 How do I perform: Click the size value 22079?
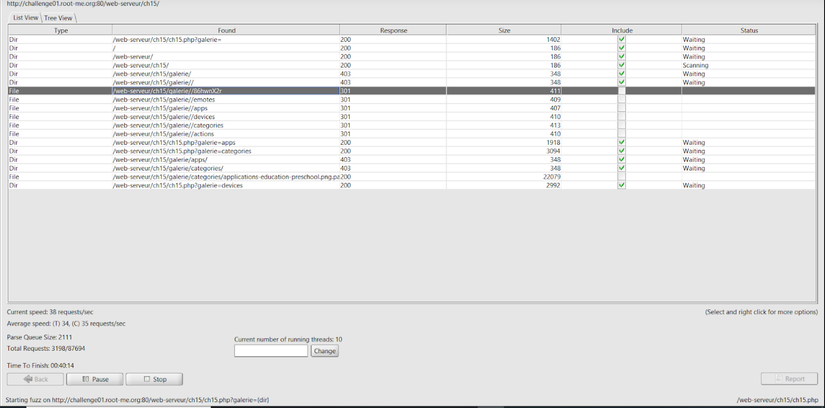[x=551, y=177]
